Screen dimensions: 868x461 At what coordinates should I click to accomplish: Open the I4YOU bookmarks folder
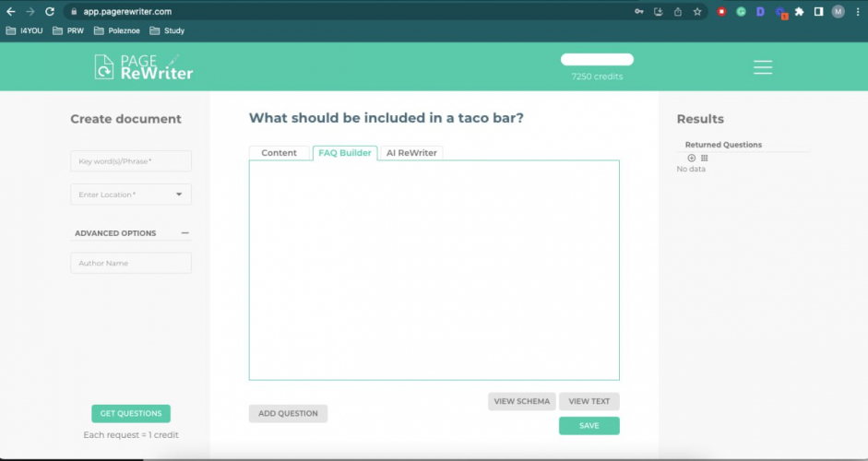point(24,31)
